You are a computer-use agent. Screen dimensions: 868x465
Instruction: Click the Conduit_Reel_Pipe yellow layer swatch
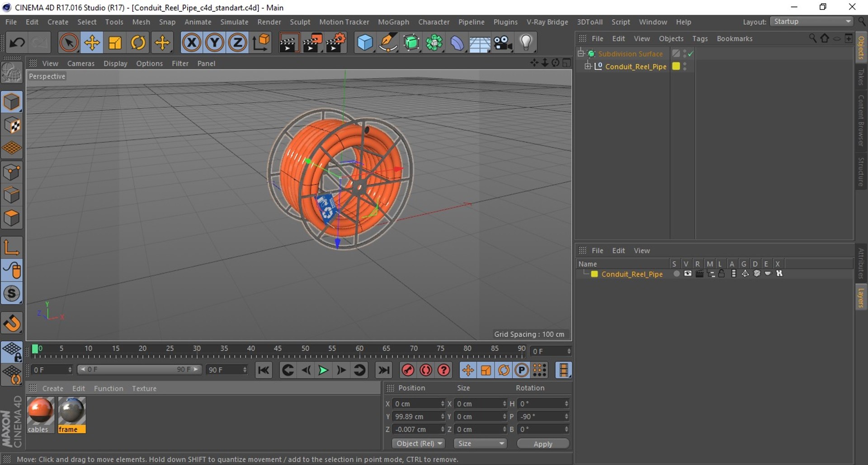click(x=676, y=66)
